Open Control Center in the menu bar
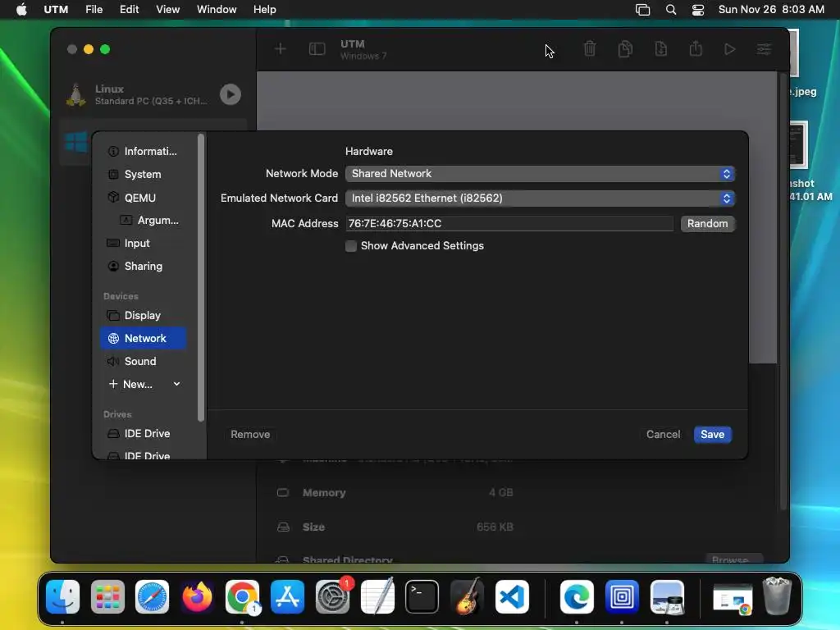This screenshot has width=840, height=630. [698, 10]
